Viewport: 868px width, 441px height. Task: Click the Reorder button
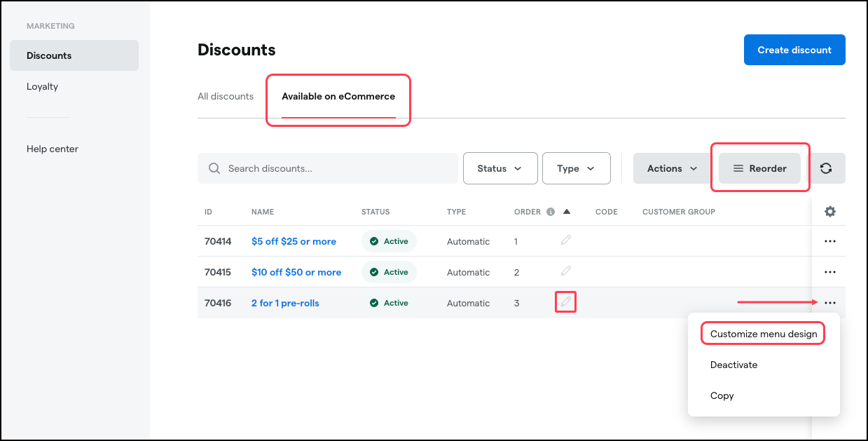[x=760, y=168]
